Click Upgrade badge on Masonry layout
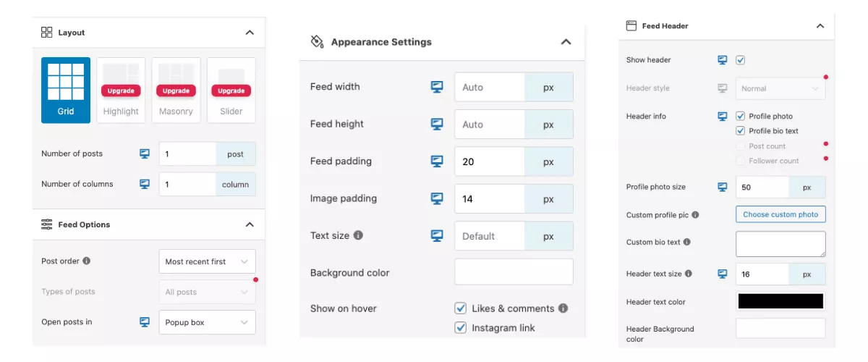 pyautogui.click(x=176, y=90)
